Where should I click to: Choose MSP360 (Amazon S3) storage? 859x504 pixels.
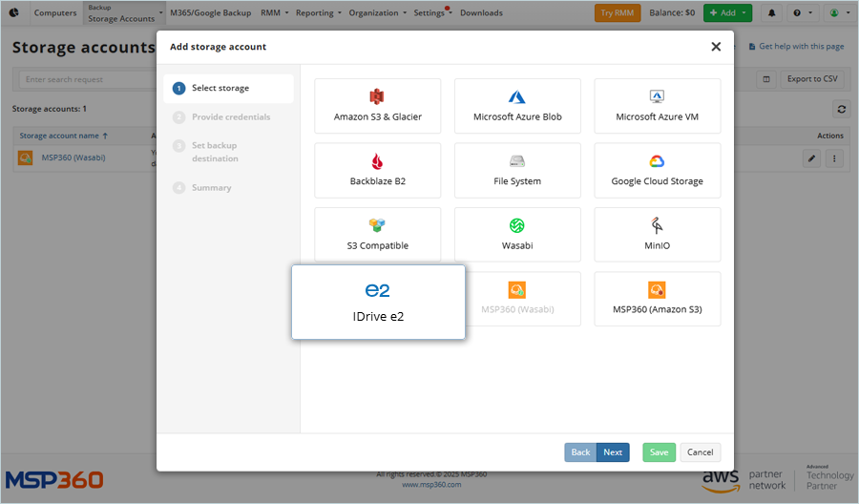tap(657, 299)
